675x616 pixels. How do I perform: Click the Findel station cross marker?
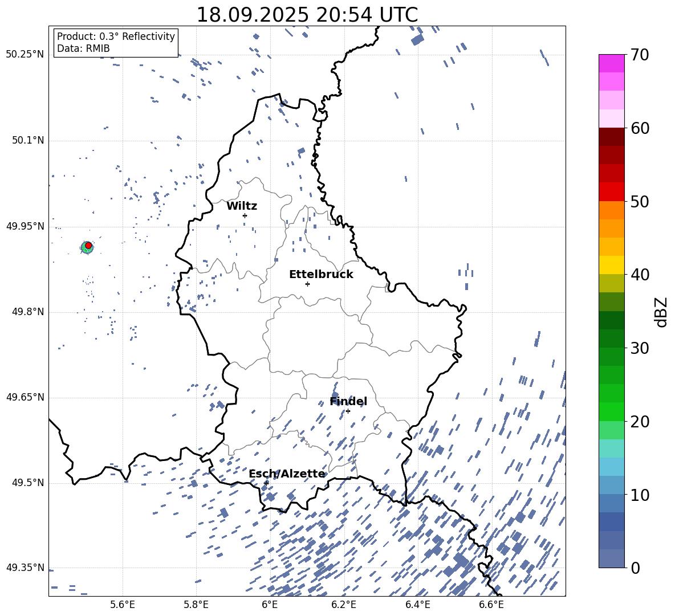(348, 411)
